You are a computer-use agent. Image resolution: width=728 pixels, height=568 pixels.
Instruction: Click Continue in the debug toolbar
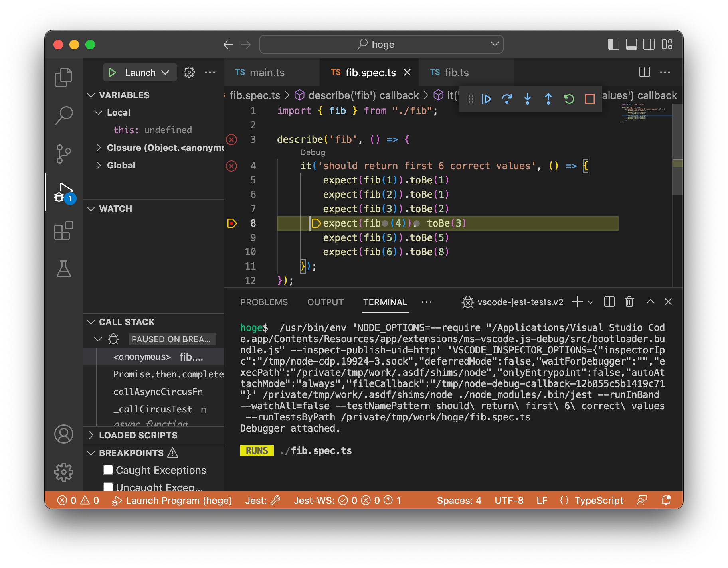(x=486, y=99)
